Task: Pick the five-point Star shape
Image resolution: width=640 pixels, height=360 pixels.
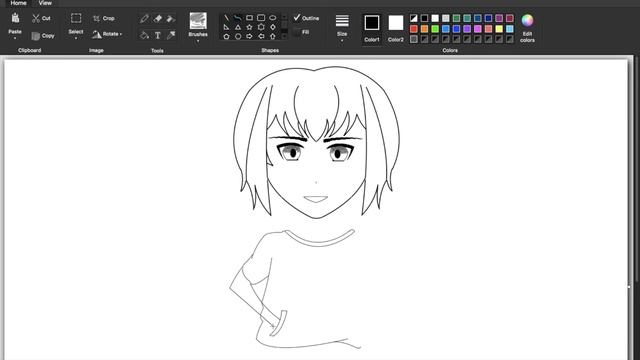Action: (x=249, y=27)
